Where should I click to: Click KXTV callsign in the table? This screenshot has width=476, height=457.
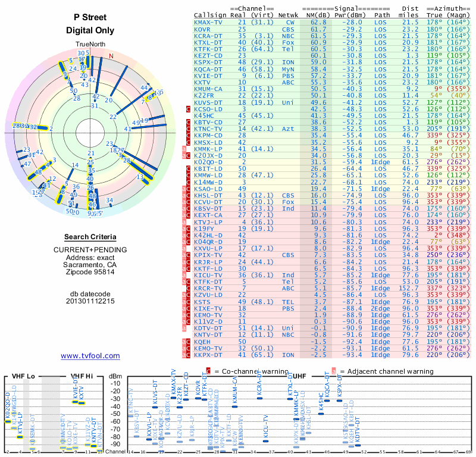[x=202, y=82]
